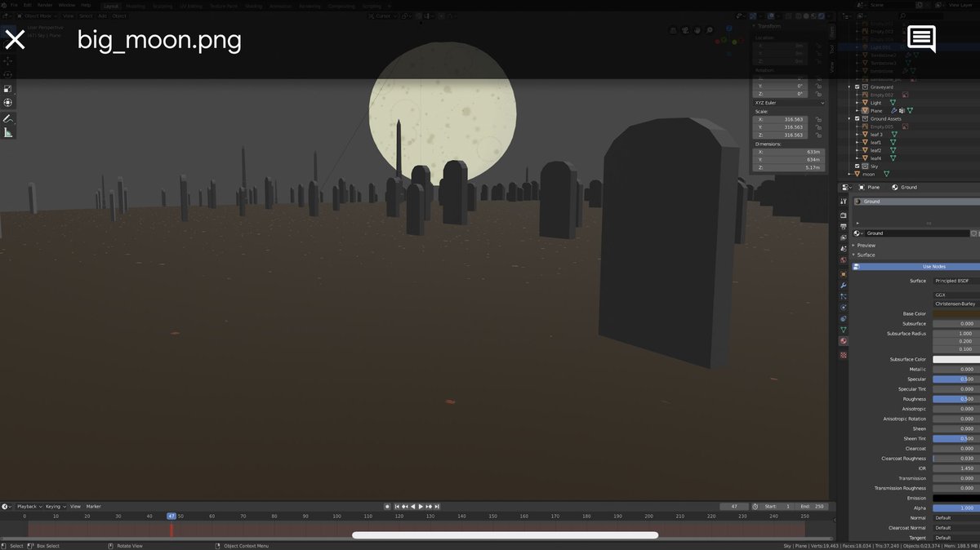Open the Output properties tab
Image resolution: width=980 pixels, height=550 pixels.
coord(844,226)
